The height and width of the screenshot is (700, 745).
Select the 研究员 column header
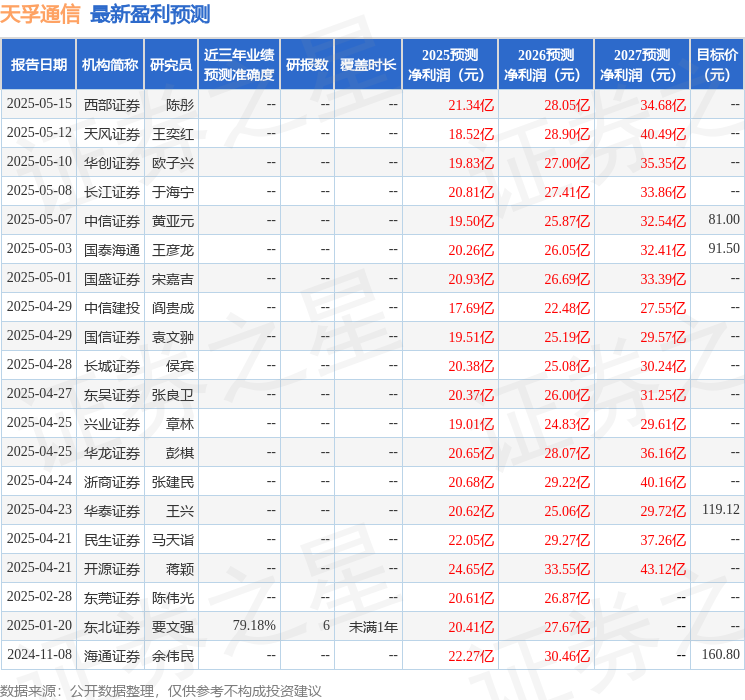(171, 64)
